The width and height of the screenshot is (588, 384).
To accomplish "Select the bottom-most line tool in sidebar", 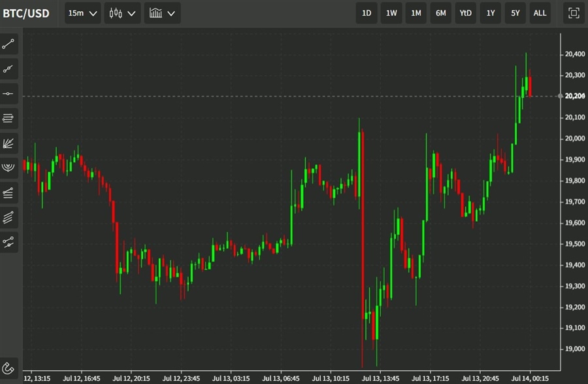I will (x=9, y=242).
